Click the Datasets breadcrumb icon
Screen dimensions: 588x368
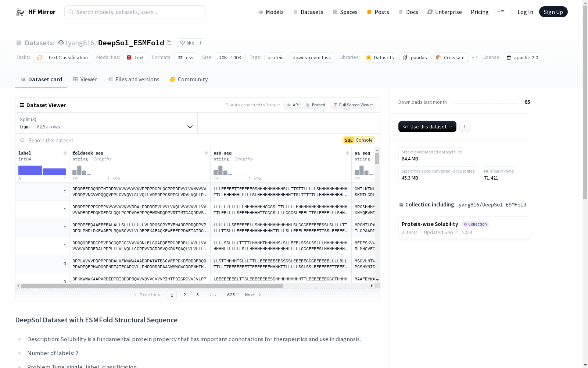(19, 43)
